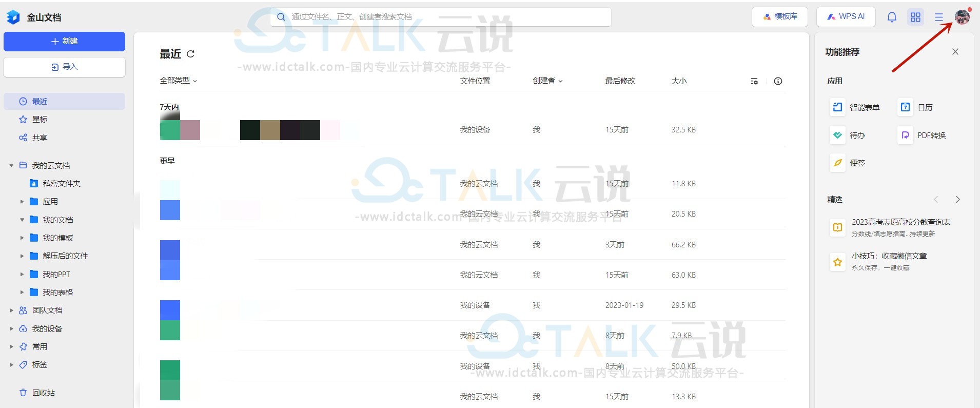Screen dimensions: 980x408
Task: Expand the 解压后的文件 folder
Action: point(22,256)
